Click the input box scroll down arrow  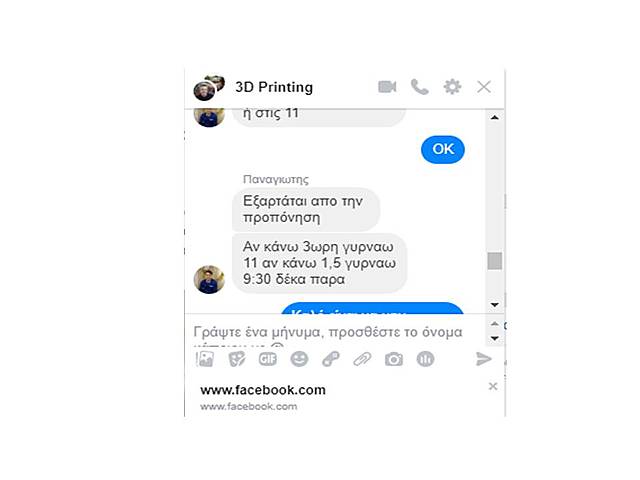(x=495, y=338)
